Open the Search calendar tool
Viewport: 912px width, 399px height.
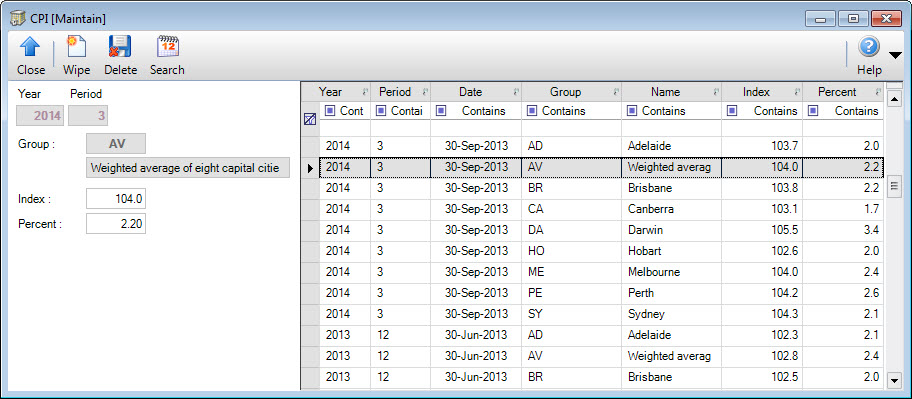tap(168, 47)
